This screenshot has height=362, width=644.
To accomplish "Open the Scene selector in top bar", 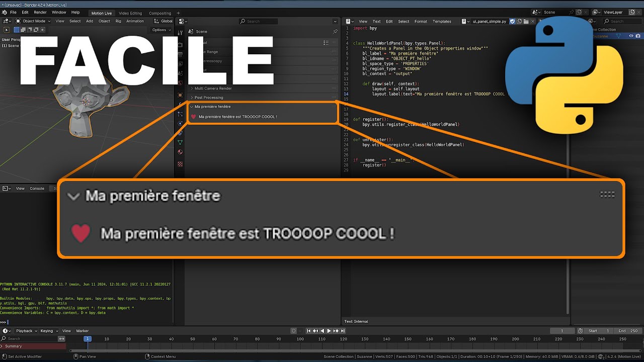I will [536, 12].
